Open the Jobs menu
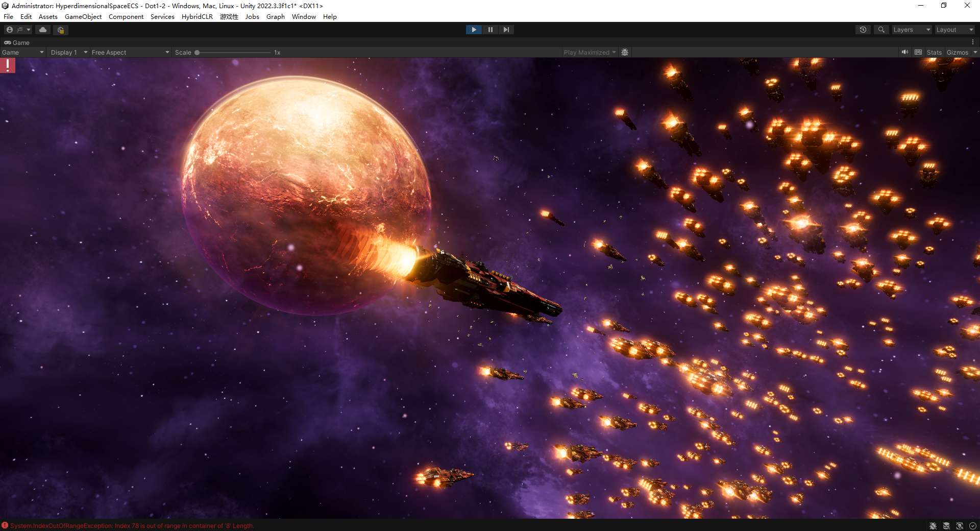 pyautogui.click(x=252, y=17)
